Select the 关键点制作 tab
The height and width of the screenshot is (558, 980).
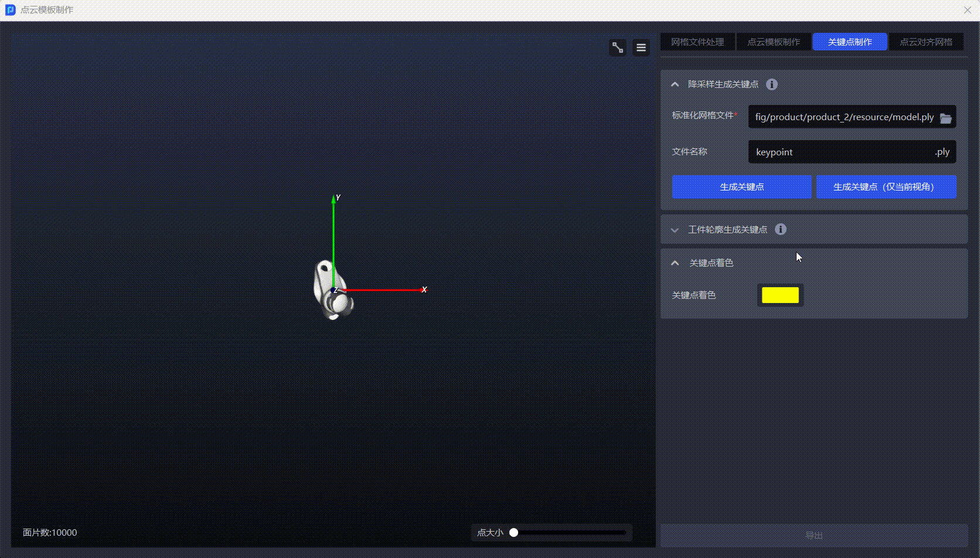pos(850,42)
